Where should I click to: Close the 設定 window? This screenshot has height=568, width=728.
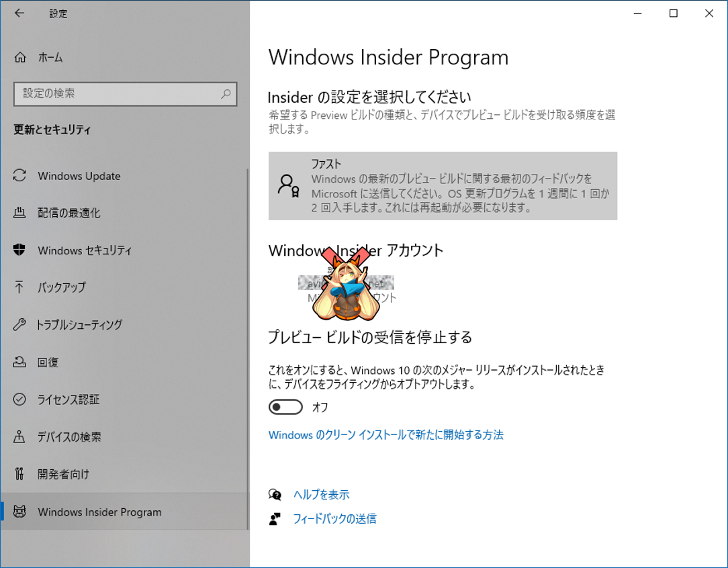click(709, 13)
